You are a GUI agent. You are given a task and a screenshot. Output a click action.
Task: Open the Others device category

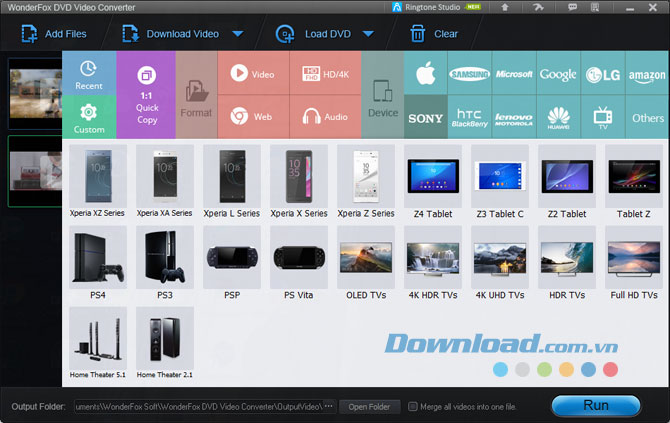(x=647, y=117)
